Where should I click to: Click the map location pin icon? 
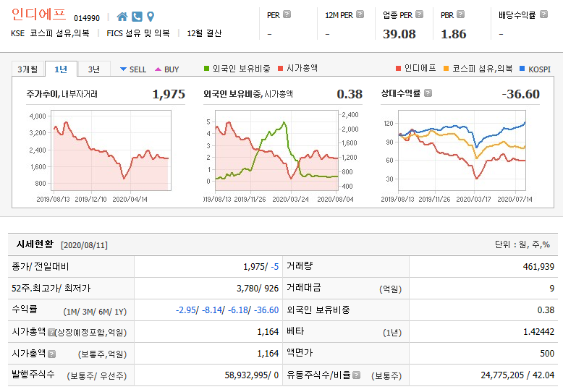click(x=151, y=17)
